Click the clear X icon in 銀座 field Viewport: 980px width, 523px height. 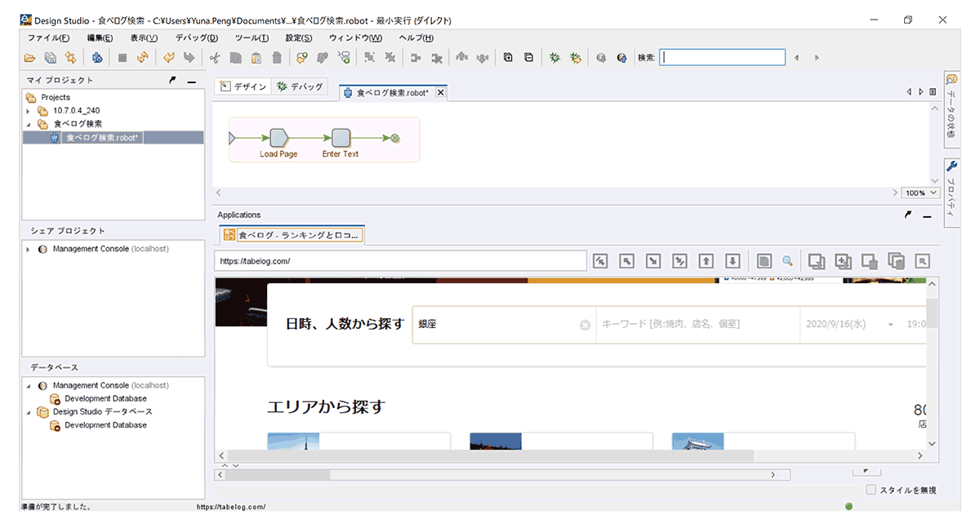(x=585, y=326)
